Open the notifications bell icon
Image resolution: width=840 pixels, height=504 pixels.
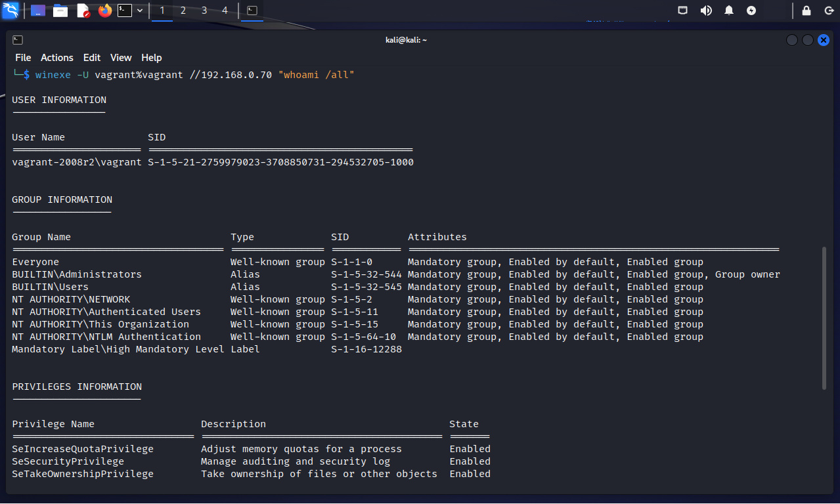pos(729,10)
